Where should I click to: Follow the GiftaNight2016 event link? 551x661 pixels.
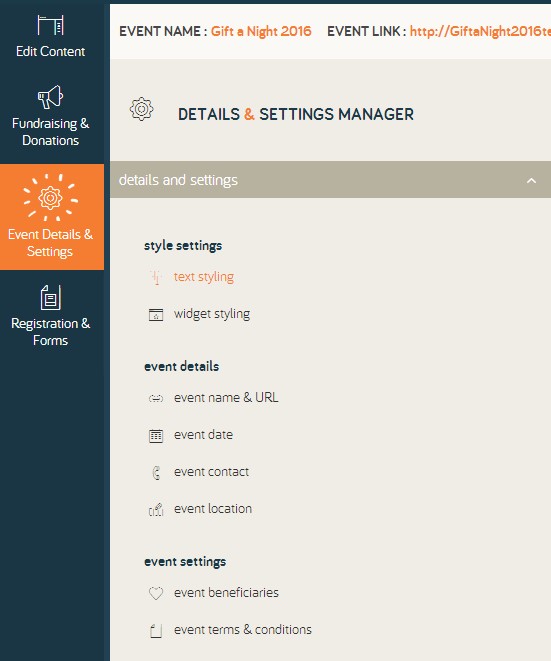(480, 31)
